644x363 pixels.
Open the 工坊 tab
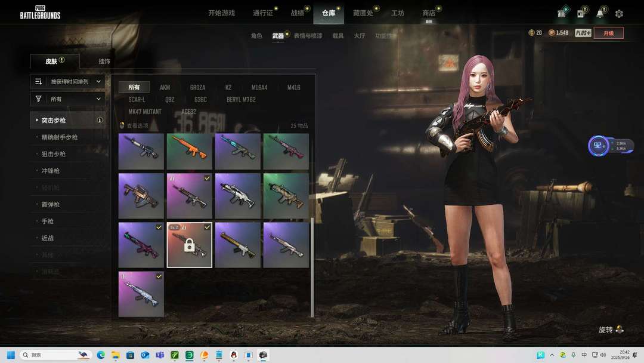398,13
